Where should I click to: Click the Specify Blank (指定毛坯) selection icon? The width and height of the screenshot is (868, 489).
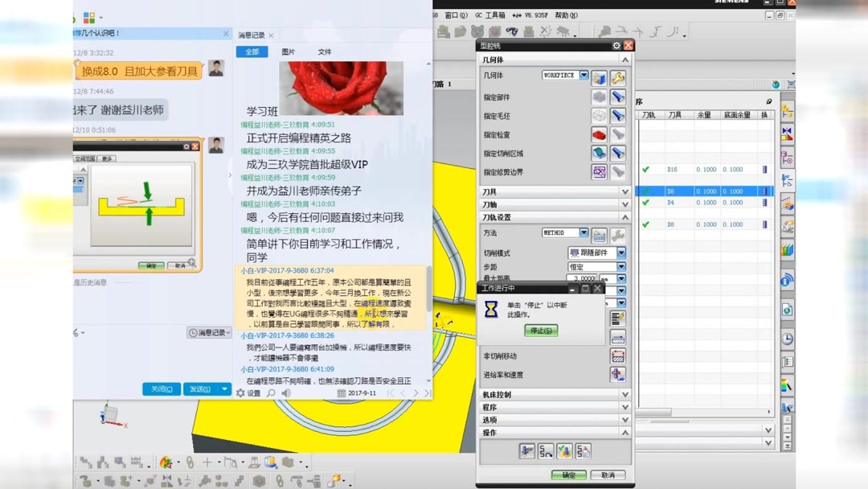[x=599, y=116]
